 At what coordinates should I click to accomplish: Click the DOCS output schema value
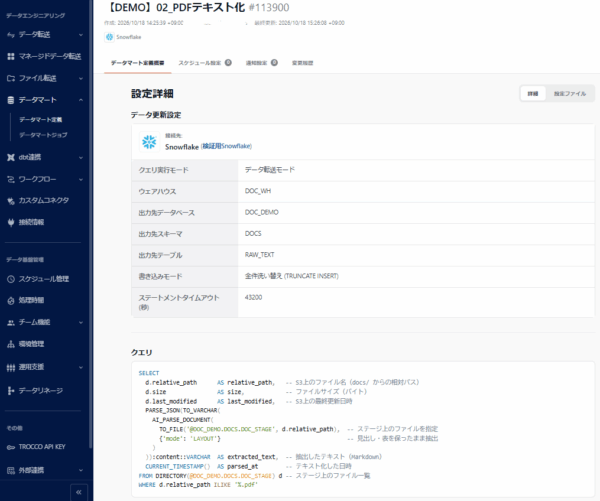click(x=253, y=233)
